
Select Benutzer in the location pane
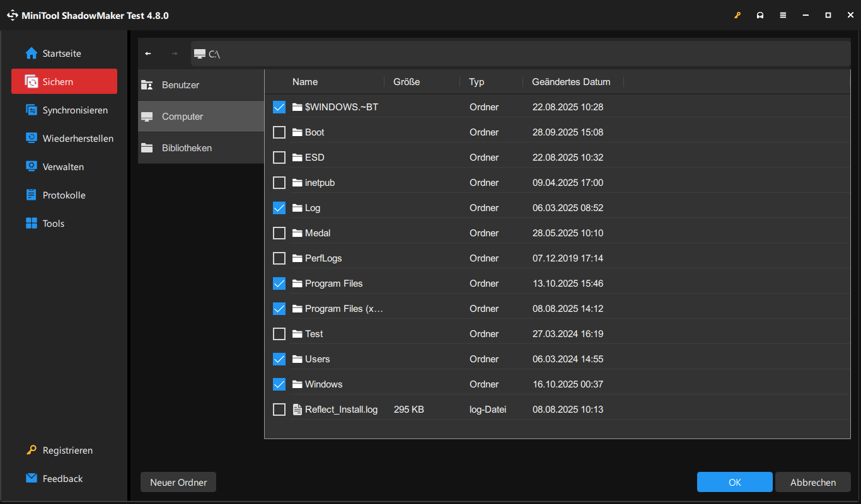pyautogui.click(x=181, y=85)
